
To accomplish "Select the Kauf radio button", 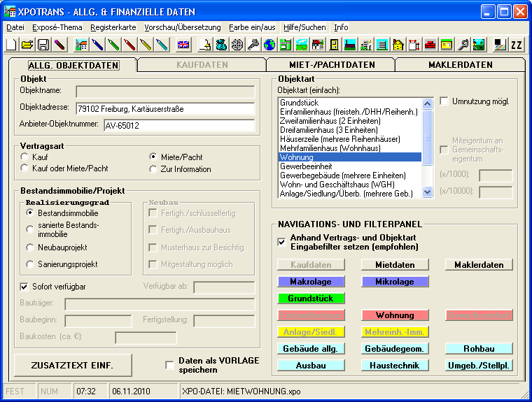I will (x=25, y=157).
